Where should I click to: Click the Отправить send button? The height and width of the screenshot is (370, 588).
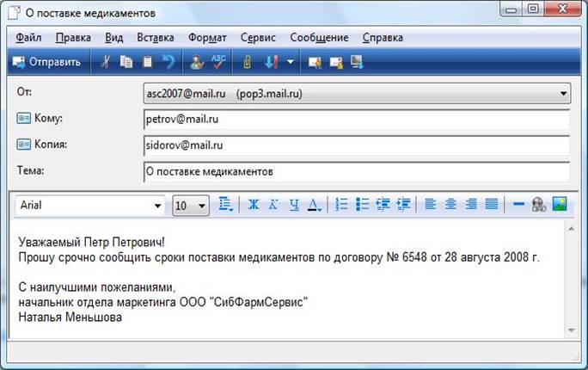point(47,62)
